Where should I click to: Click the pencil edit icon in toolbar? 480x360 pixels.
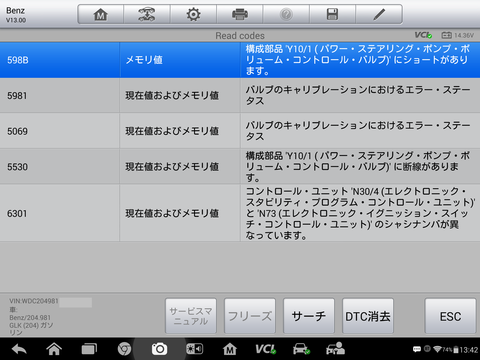click(x=379, y=14)
